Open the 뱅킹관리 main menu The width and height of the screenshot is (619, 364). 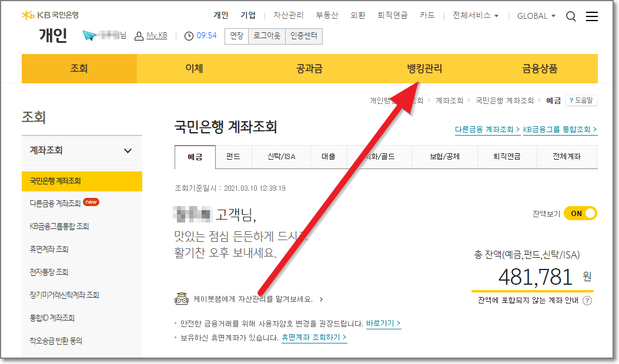pyautogui.click(x=425, y=69)
